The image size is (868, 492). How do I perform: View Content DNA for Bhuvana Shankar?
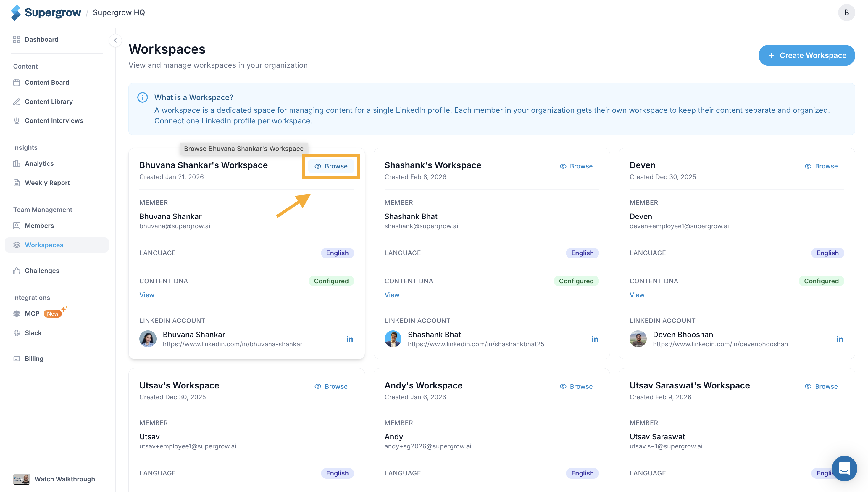tap(147, 295)
